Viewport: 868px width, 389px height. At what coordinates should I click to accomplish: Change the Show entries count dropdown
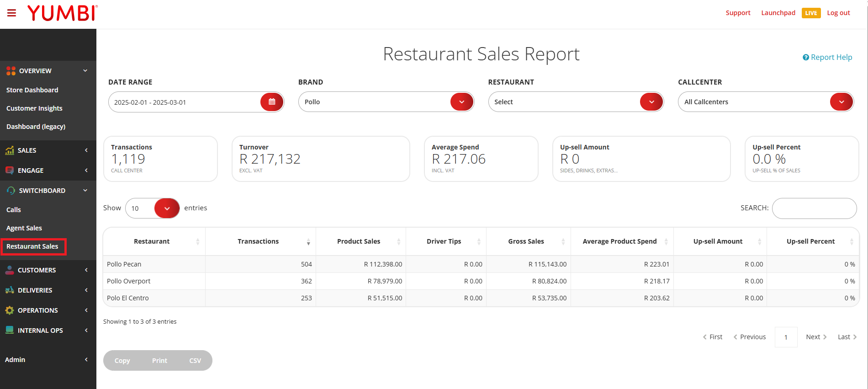(x=153, y=208)
